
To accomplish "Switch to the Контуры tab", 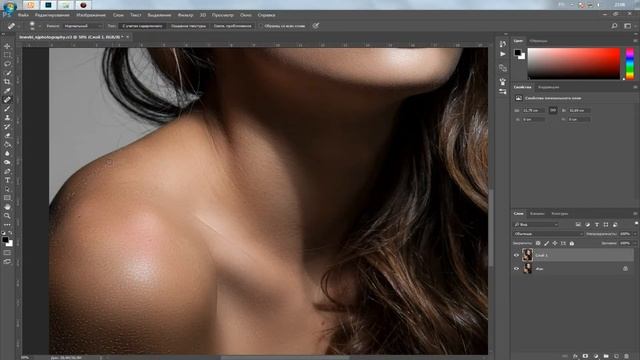I will (560, 213).
